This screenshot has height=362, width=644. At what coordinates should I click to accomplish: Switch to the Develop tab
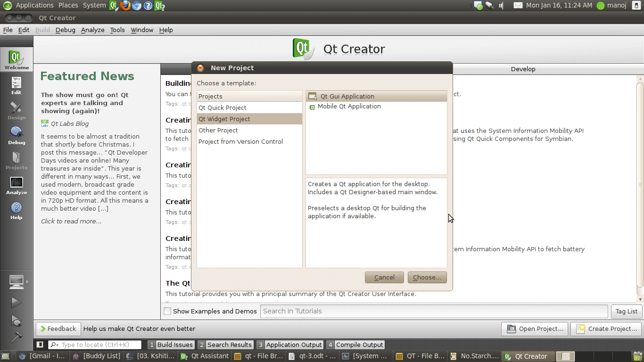pos(523,69)
